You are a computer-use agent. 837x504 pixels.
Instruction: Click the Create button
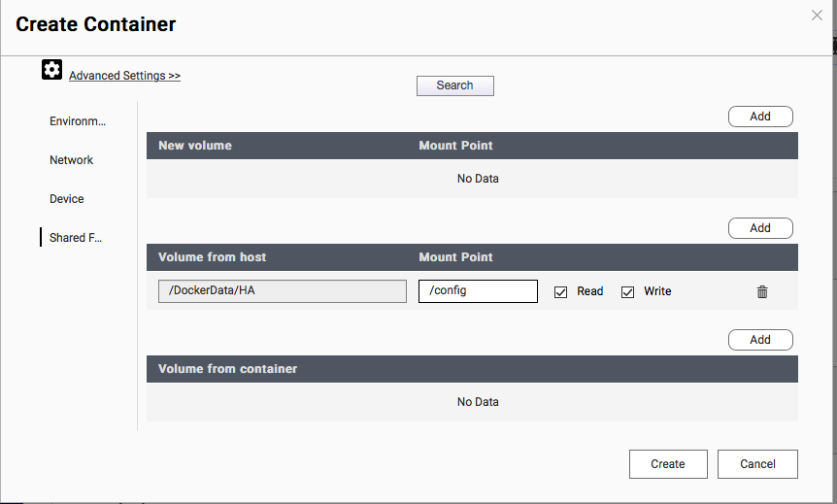(668, 464)
